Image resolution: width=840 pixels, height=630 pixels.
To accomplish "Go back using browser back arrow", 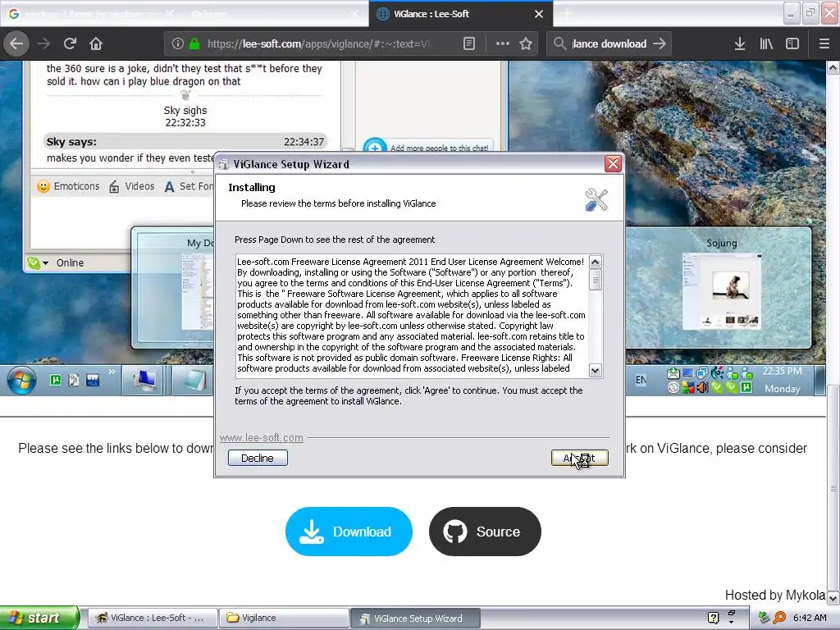I will (16, 44).
